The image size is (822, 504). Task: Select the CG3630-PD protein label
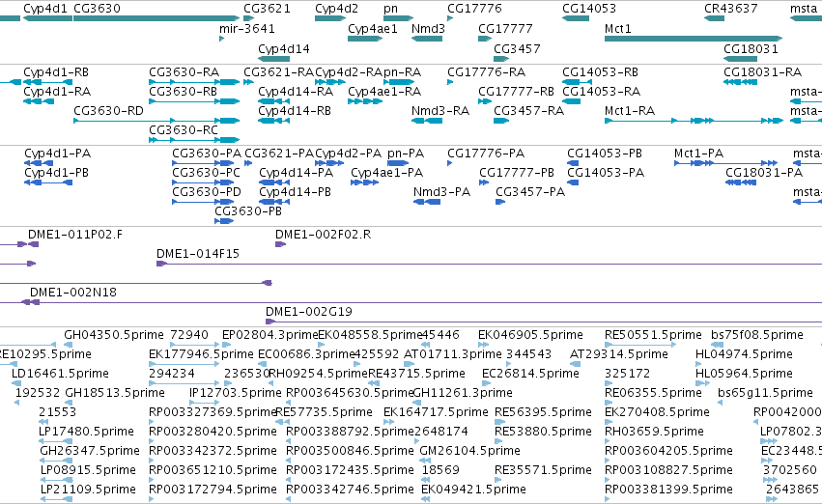207,192
